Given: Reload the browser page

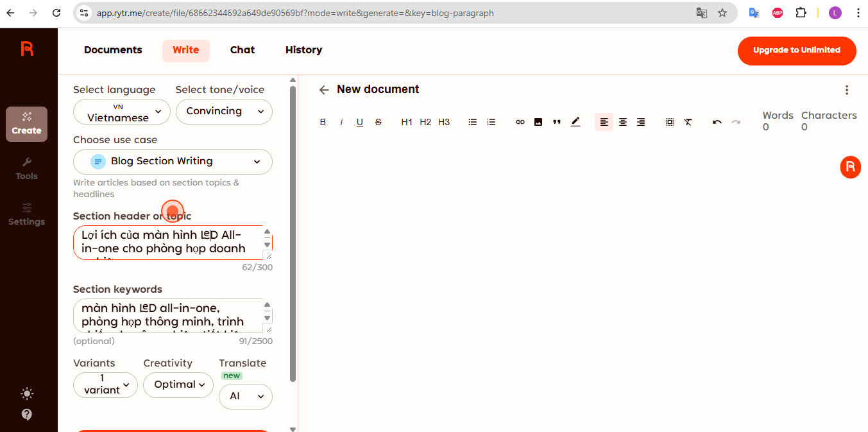Looking at the screenshot, I should click(56, 13).
